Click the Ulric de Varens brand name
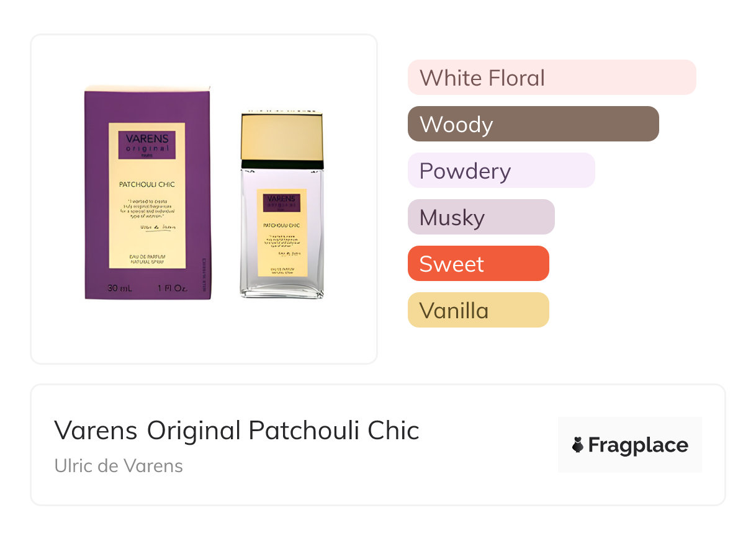This screenshot has height=536, width=756. [119, 465]
